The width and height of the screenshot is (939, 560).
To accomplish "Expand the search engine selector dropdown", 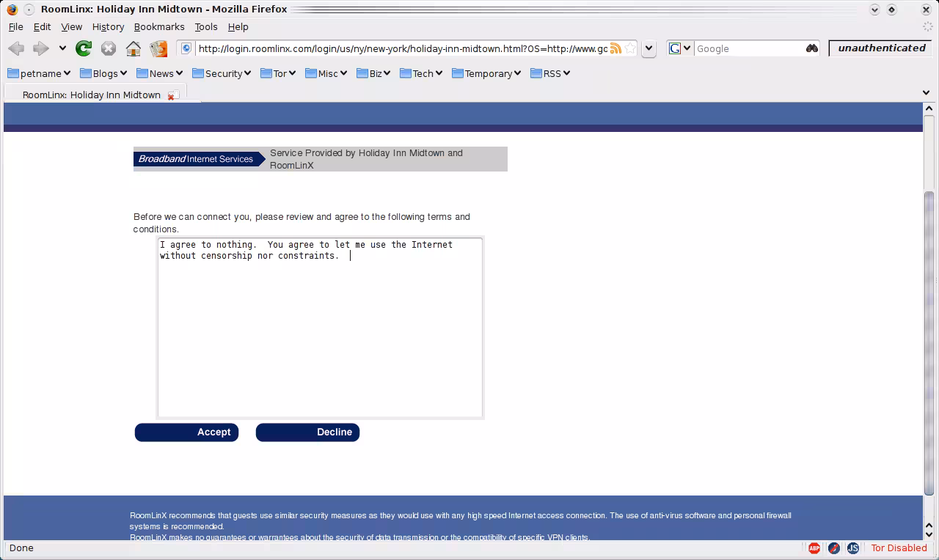I will [680, 48].
